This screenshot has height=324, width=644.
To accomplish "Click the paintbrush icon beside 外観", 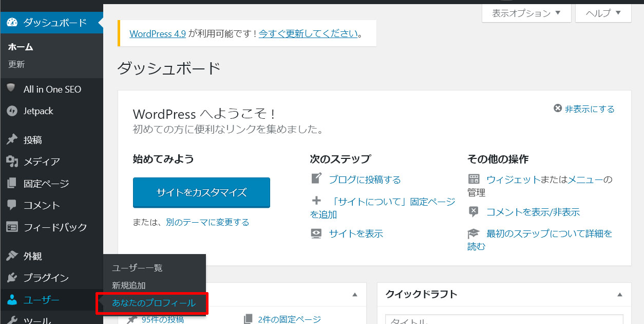I will (x=12, y=256).
